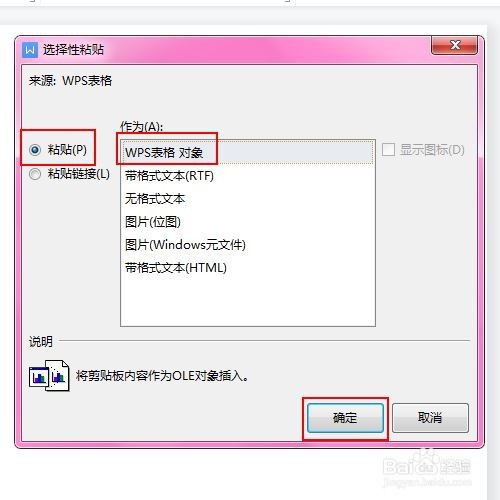500x500 pixels.
Task: Confirm with the 确定 button
Action: click(345, 418)
